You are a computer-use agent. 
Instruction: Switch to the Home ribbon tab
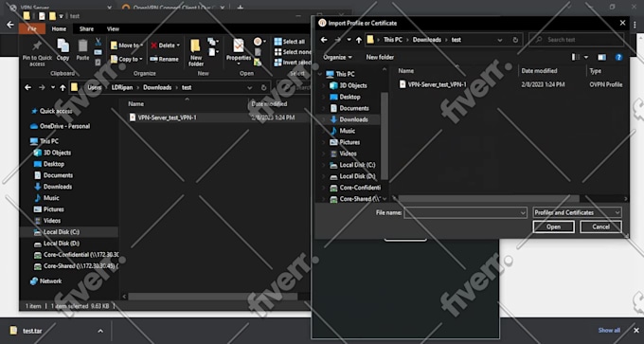(x=59, y=28)
